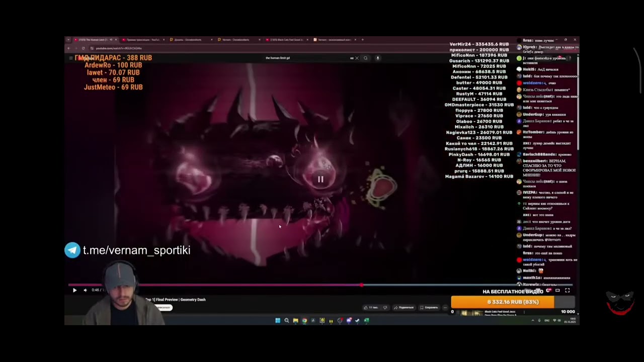Go back using the browser back arrow
The height and width of the screenshot is (362, 644).
pos(68,48)
